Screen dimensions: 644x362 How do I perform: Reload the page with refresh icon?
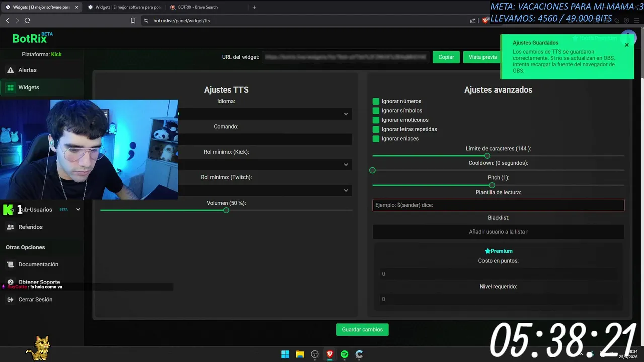[27, 21]
